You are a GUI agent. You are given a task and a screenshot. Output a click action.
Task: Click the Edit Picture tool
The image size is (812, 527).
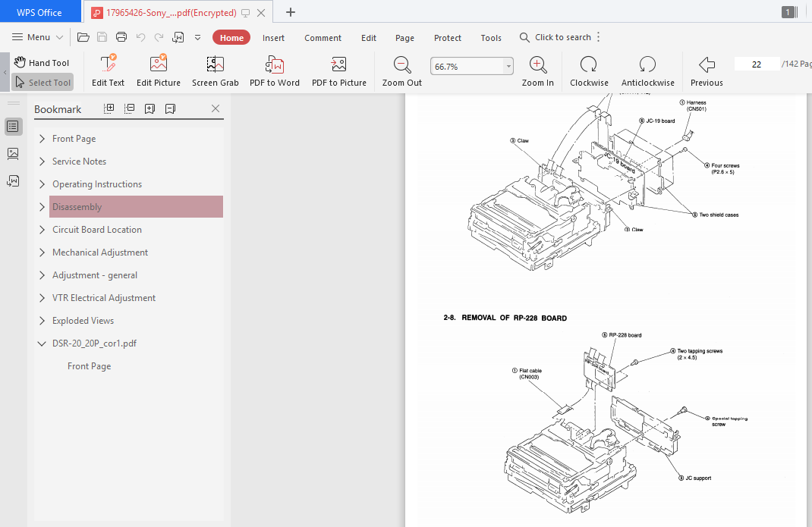click(159, 71)
